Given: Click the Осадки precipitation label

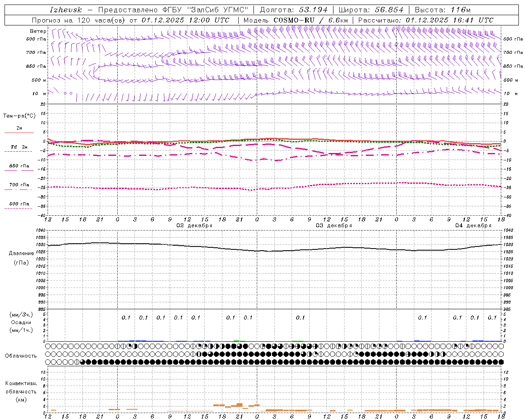Looking at the screenshot, I should 21,322.
